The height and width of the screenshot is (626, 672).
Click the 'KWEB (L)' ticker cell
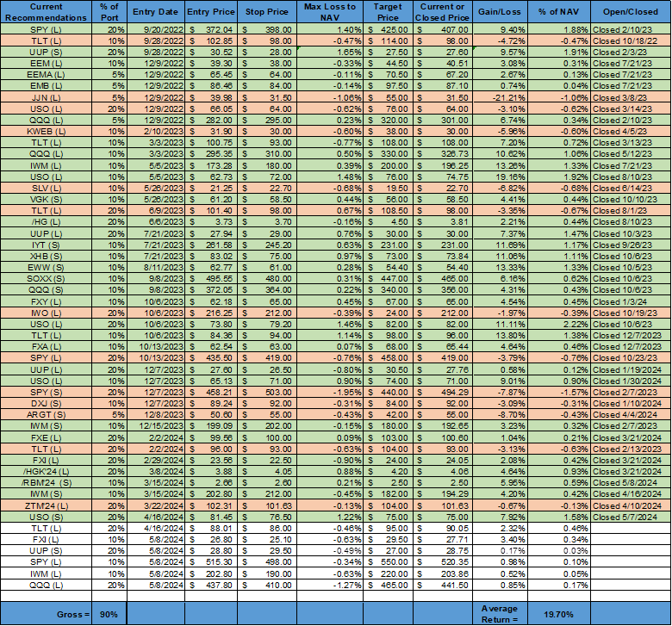[x=46, y=132]
